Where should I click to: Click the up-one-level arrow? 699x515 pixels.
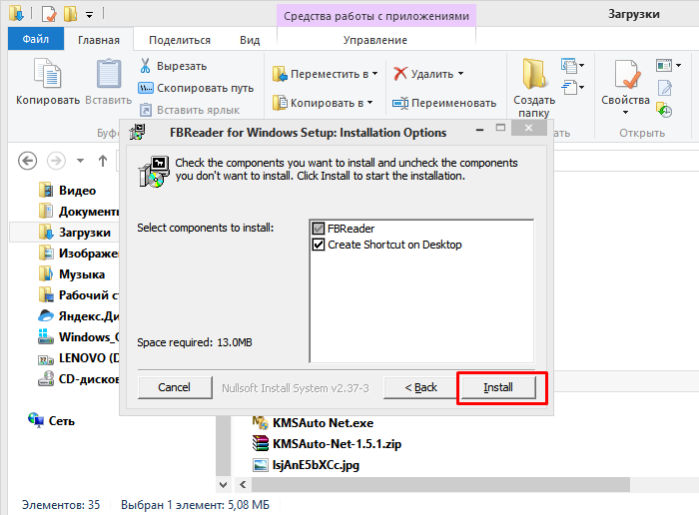(103, 161)
